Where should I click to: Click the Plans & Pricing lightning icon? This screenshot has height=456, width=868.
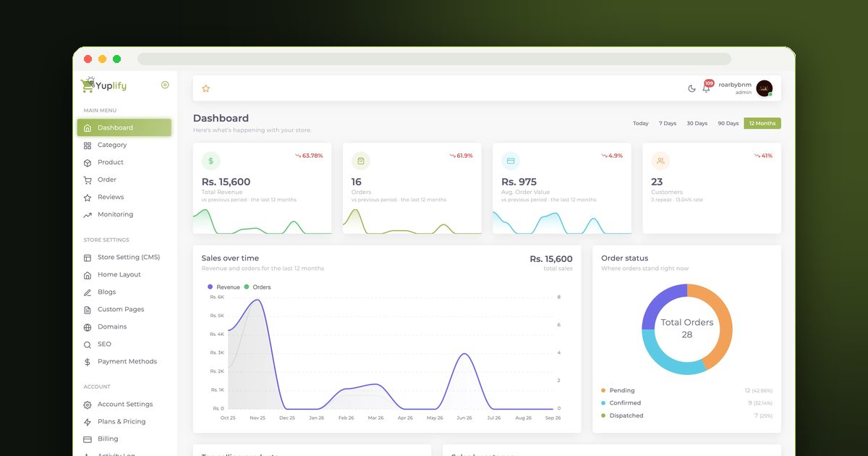(x=88, y=422)
